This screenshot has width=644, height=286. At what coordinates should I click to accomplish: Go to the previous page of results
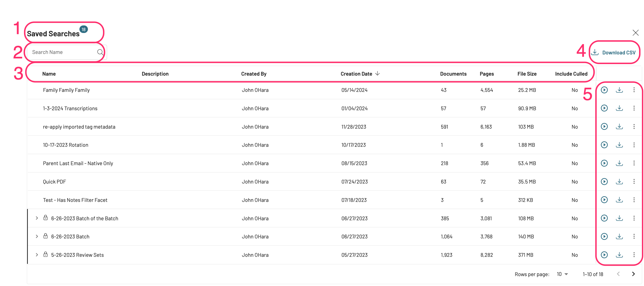(618, 274)
